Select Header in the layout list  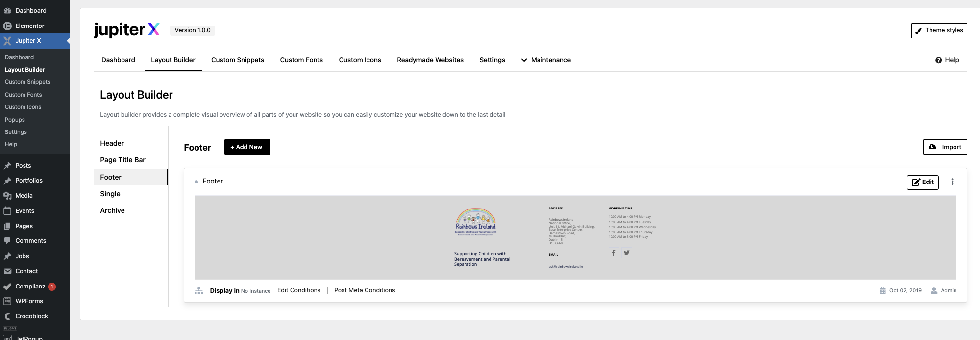coord(112,143)
